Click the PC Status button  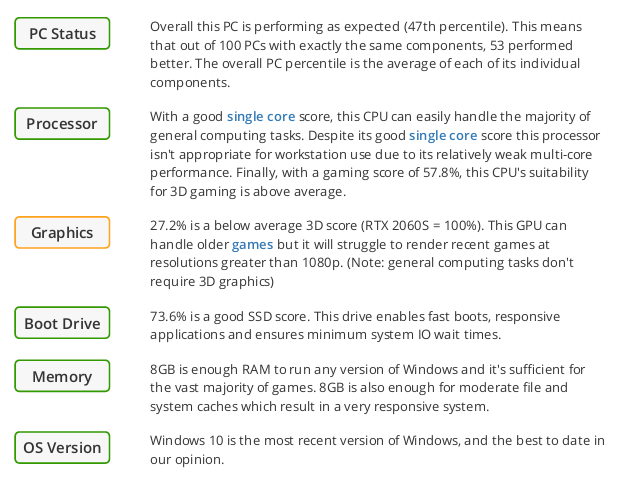[x=62, y=34]
